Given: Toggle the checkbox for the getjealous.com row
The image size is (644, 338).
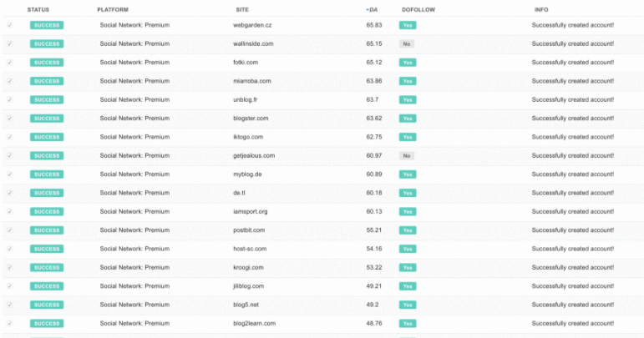Looking at the screenshot, I should pyautogui.click(x=10, y=155).
